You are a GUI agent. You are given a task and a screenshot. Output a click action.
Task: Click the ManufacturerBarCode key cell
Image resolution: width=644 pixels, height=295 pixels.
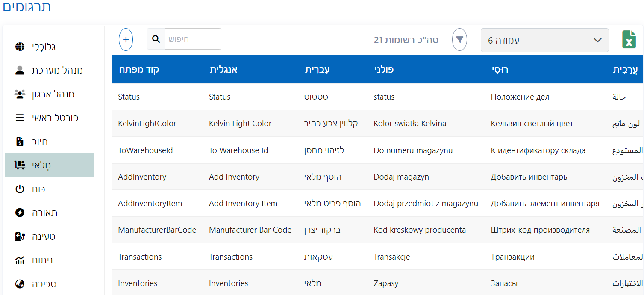[x=157, y=230]
